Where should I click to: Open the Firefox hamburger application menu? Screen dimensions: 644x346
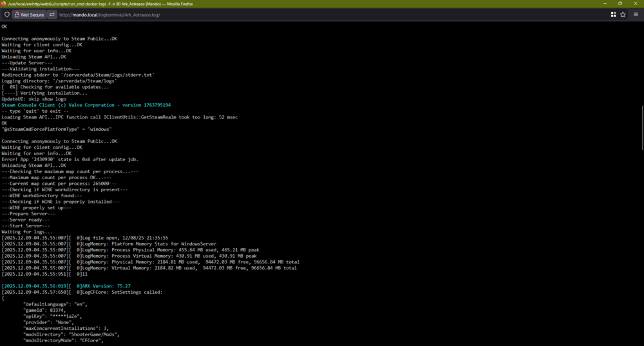pos(636,14)
